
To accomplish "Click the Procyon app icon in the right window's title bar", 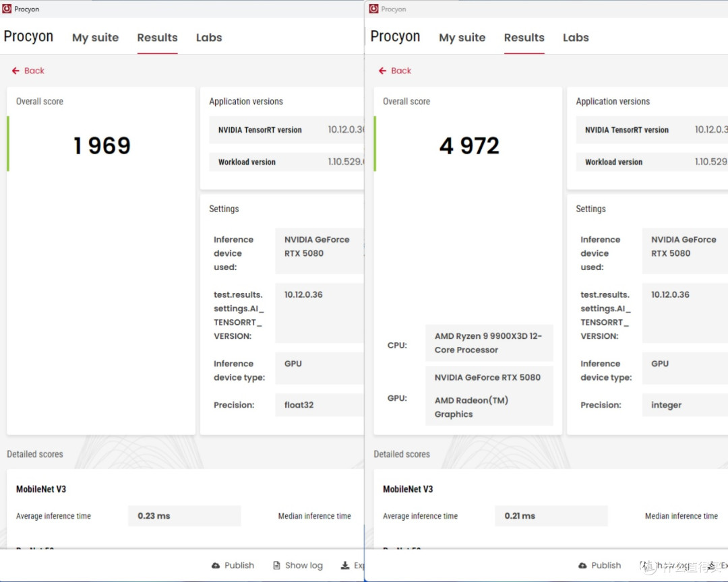I will (x=373, y=9).
